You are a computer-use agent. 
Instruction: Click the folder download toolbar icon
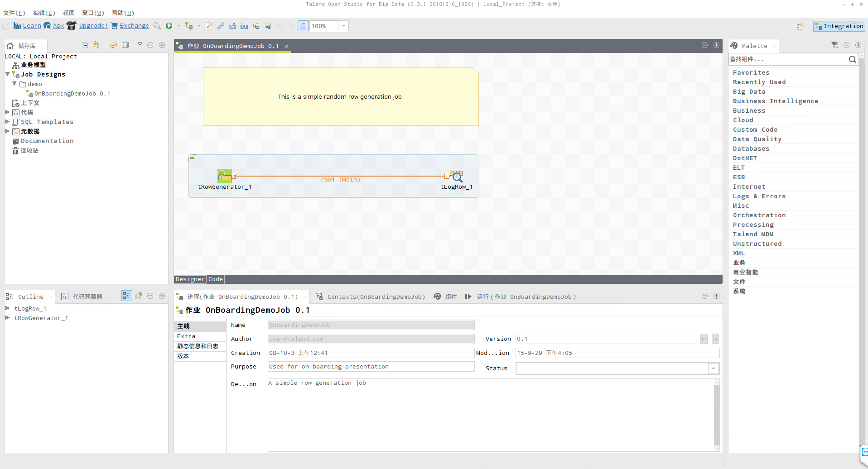[x=256, y=26]
